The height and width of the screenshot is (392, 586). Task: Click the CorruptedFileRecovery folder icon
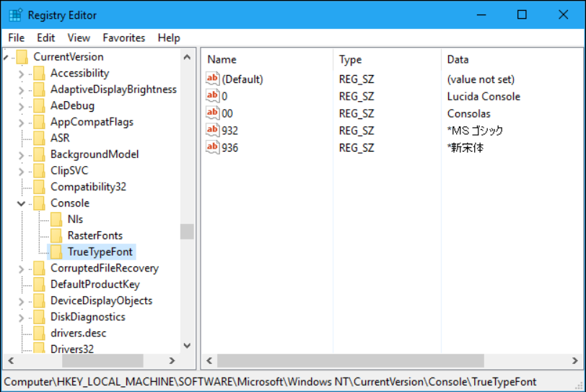(x=39, y=268)
